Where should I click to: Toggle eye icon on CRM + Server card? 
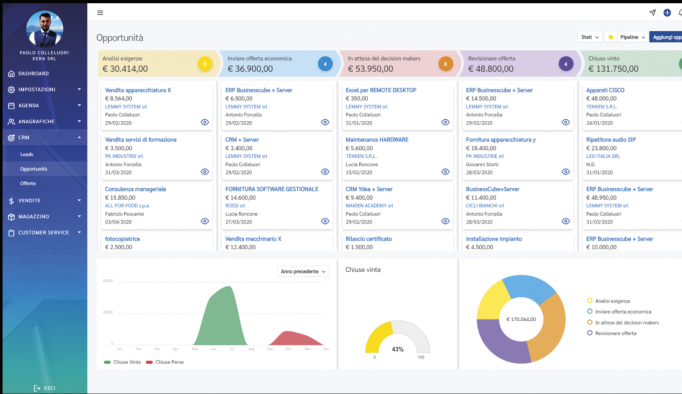(x=325, y=172)
